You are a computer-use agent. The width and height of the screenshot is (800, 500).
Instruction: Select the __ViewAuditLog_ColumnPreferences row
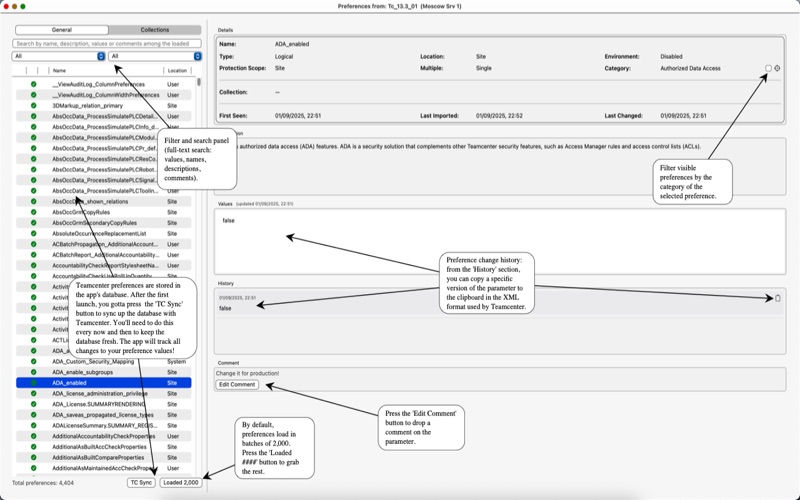(x=104, y=84)
